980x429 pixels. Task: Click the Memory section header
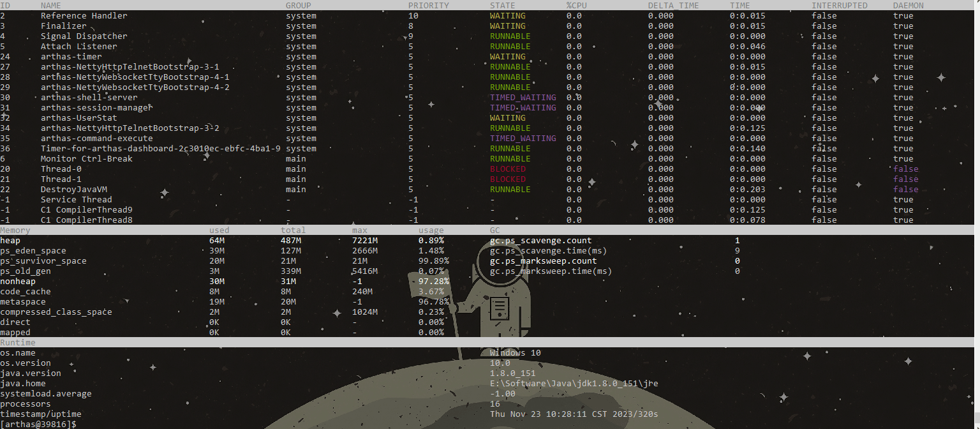(15, 230)
